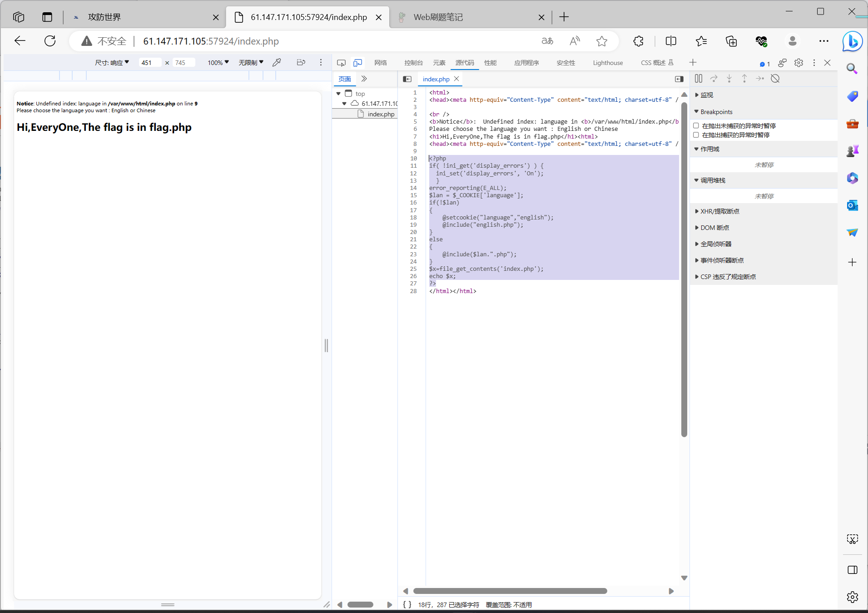Click the step out debugger button

coord(744,79)
